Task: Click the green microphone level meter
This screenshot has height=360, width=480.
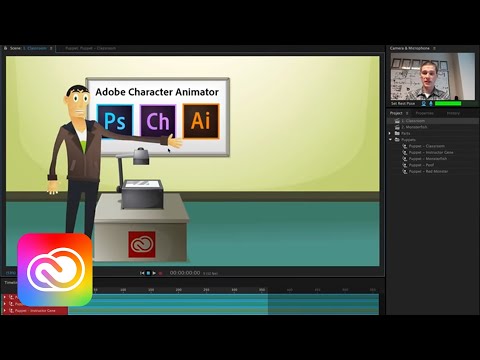Action: [x=448, y=104]
